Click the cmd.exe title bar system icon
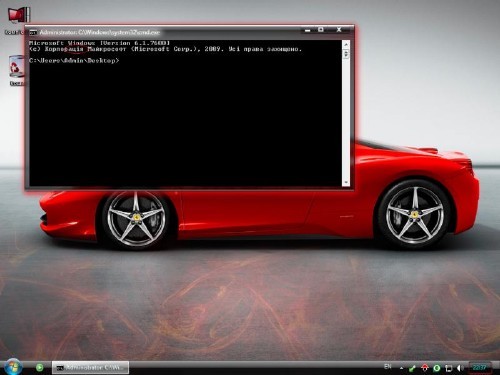This screenshot has height=375, width=500. pos(33,32)
